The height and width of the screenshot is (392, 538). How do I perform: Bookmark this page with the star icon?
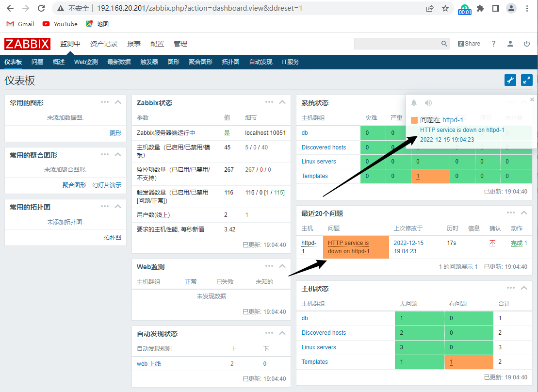pos(445,8)
